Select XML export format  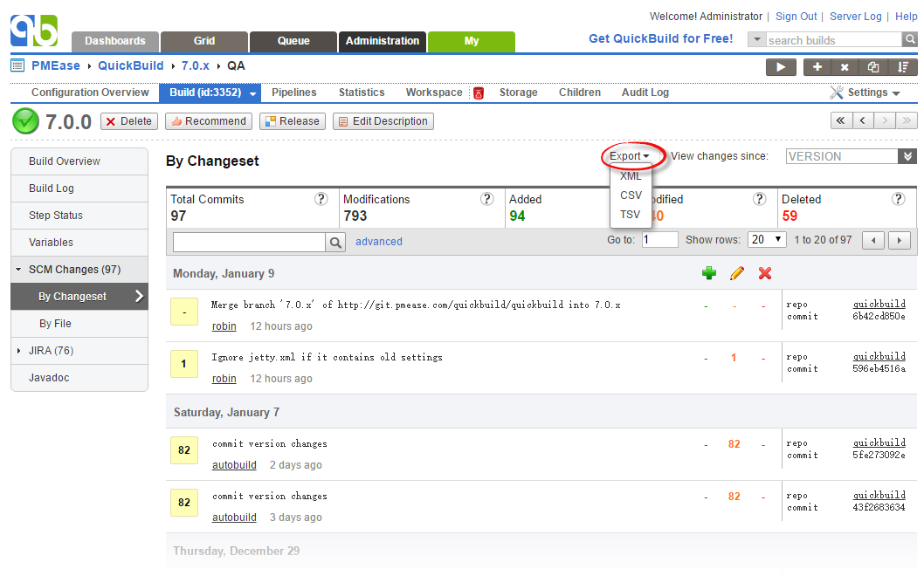point(631,176)
